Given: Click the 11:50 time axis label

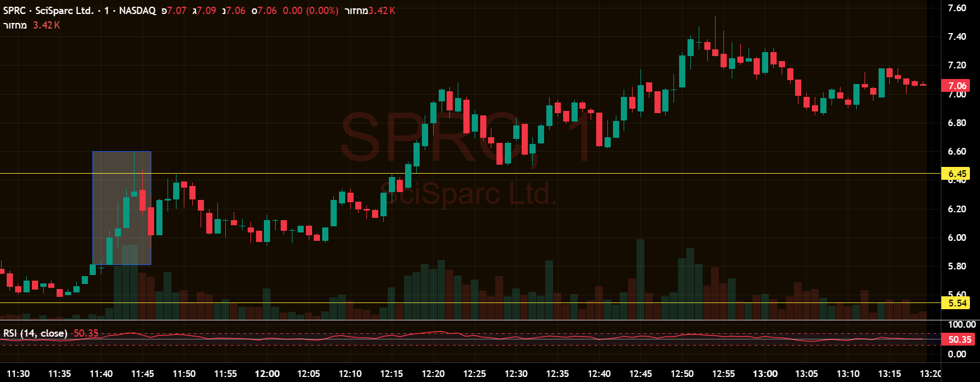Looking at the screenshot, I should coord(184,374).
